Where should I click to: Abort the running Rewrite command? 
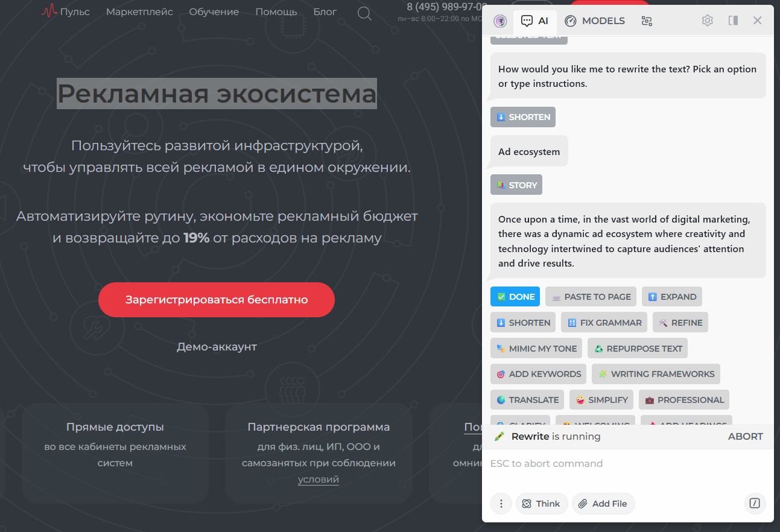tap(745, 436)
